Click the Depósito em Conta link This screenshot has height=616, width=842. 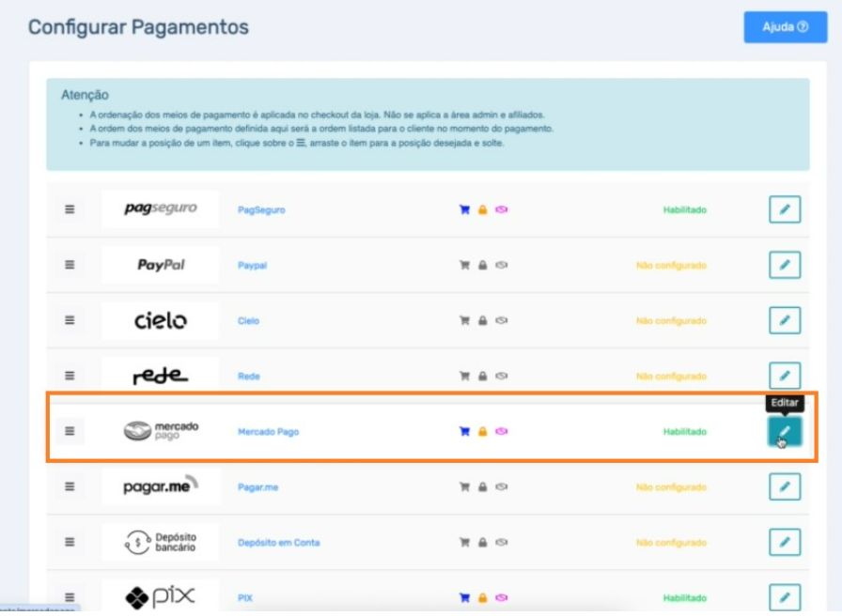[279, 543]
